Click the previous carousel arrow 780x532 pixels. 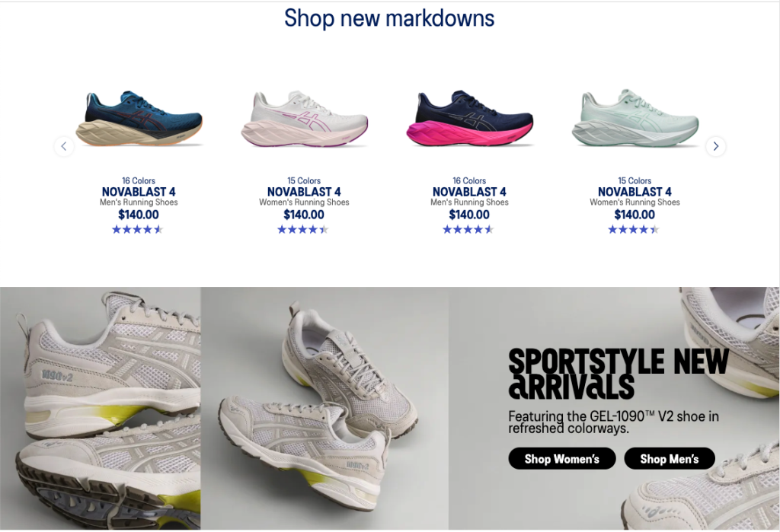(x=64, y=146)
